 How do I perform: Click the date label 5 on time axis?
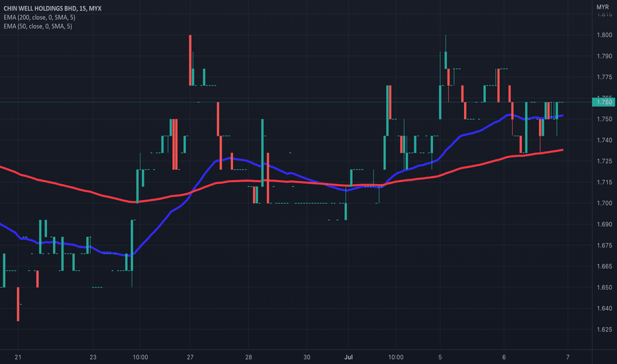tap(440, 357)
